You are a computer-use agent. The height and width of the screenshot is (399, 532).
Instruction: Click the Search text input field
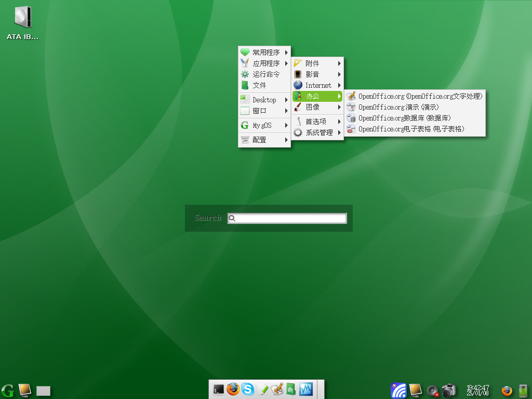pyautogui.click(x=287, y=218)
